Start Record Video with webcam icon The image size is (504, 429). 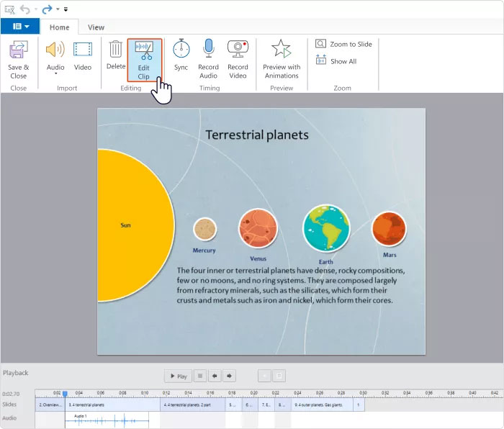[x=238, y=59]
